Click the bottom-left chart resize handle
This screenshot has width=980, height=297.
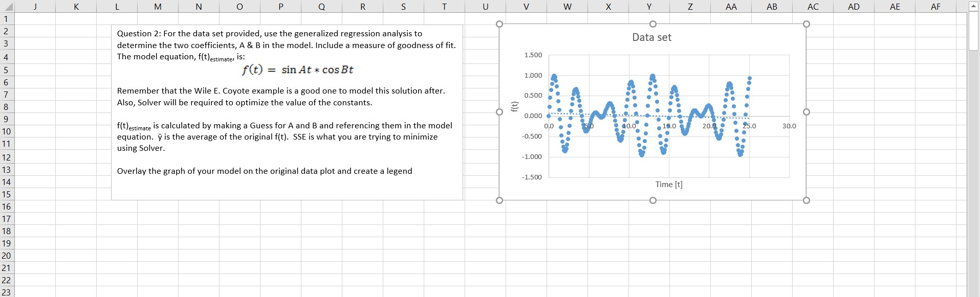point(499,200)
